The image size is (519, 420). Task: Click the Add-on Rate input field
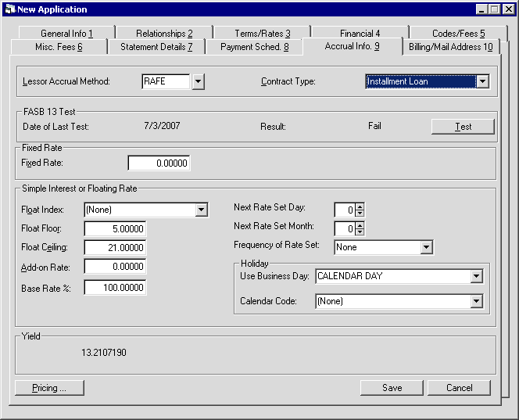115,266
